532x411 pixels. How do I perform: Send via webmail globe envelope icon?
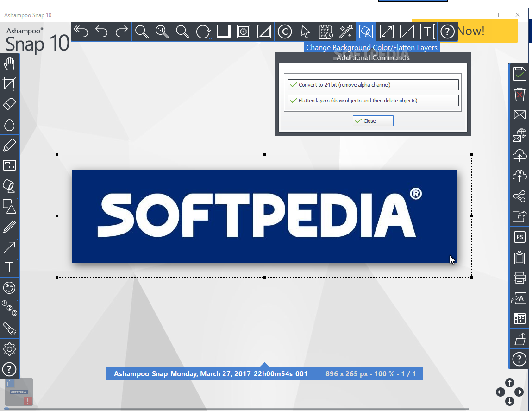point(519,135)
